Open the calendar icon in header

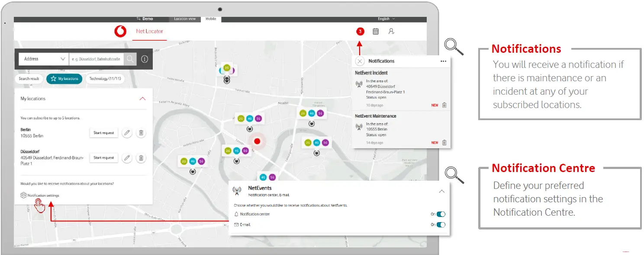point(376,32)
